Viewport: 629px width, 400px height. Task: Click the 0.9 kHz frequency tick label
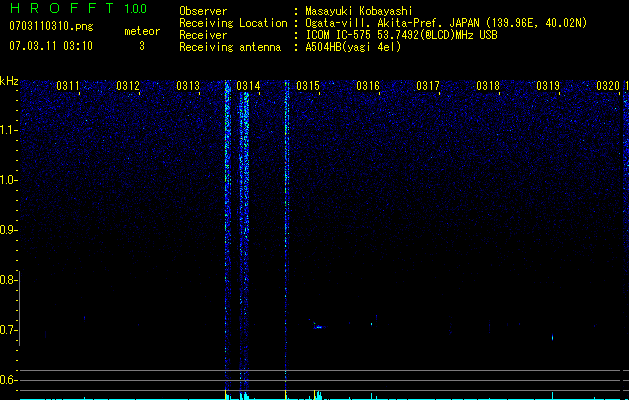click(8, 230)
